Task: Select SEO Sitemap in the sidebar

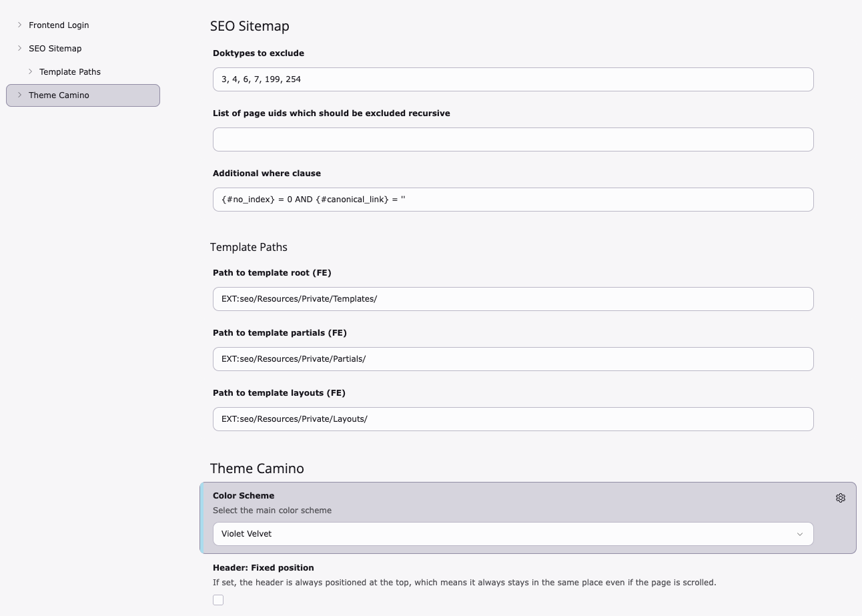Action: coord(55,48)
